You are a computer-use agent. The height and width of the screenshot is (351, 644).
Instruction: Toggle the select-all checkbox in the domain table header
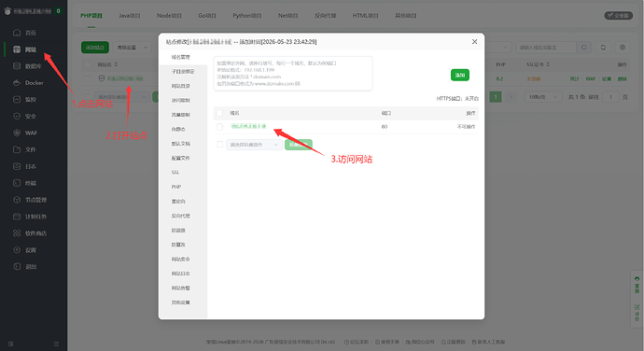pyautogui.click(x=219, y=113)
